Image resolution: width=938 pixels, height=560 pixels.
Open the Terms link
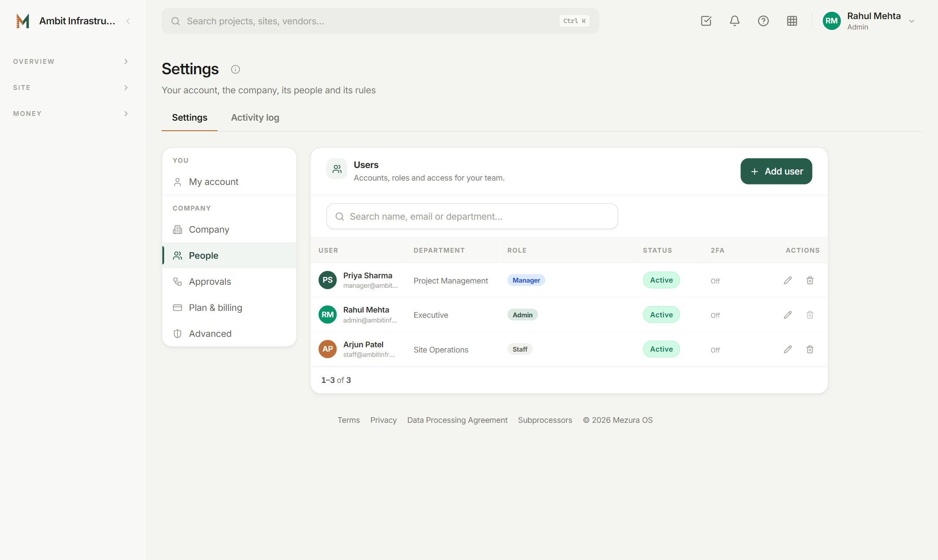click(349, 420)
